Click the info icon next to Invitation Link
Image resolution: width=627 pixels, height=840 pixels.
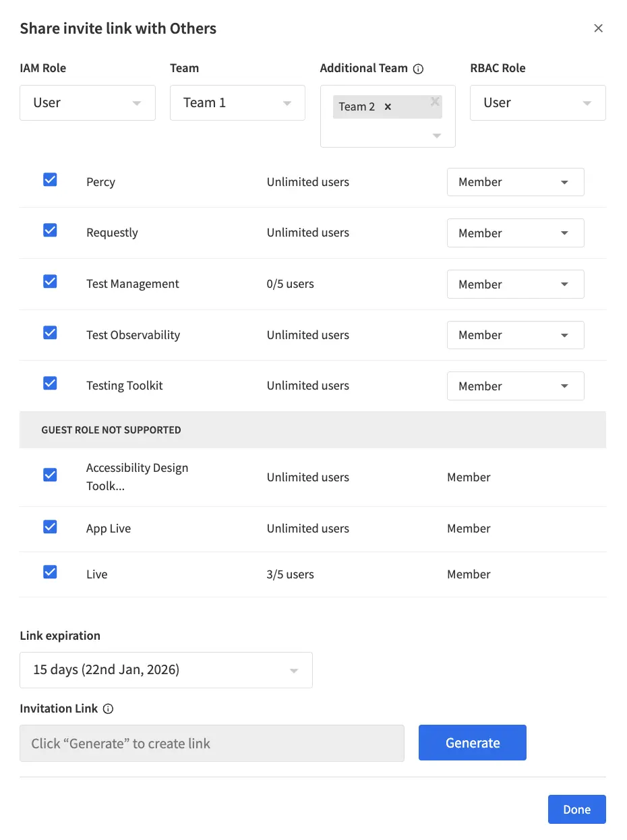pos(109,709)
